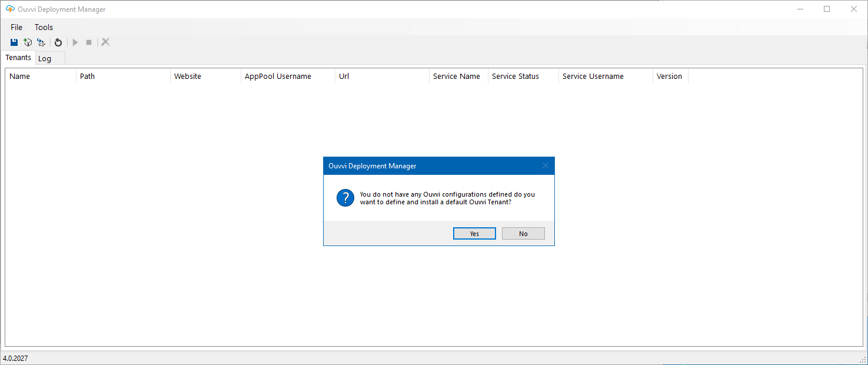Click the Service Username column header
The height and width of the screenshot is (365, 868).
[x=606, y=76]
